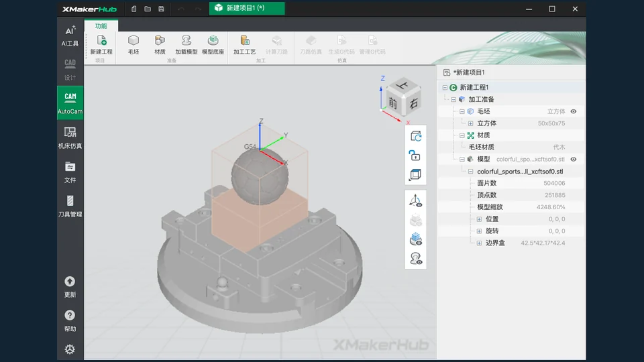644x362 pixels.
Task: Click 新建工程 in the ribbon
Action: [x=101, y=45]
